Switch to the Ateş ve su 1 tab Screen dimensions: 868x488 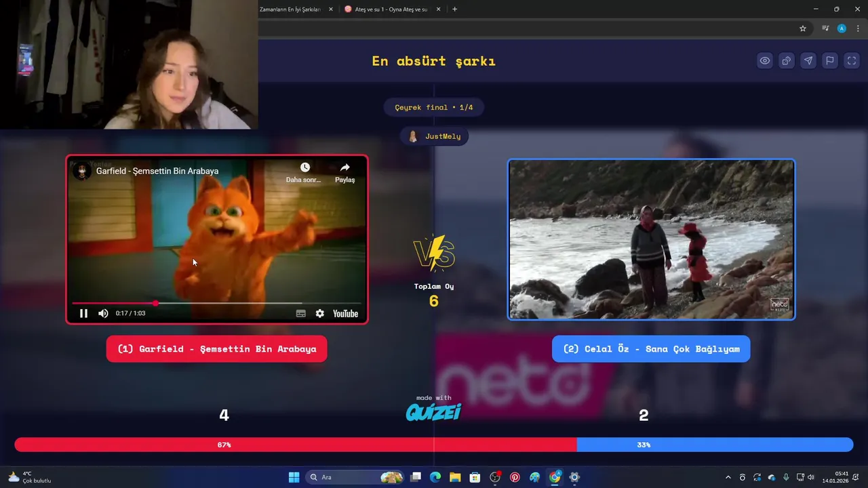(392, 9)
